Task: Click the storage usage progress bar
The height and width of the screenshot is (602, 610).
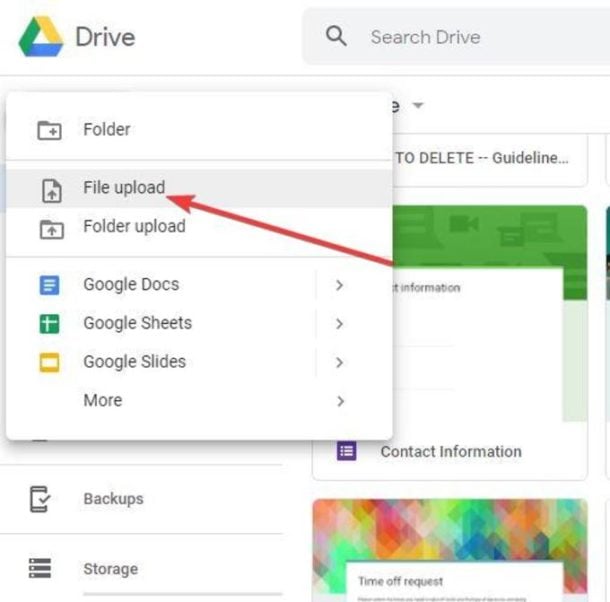Action: coord(183,594)
